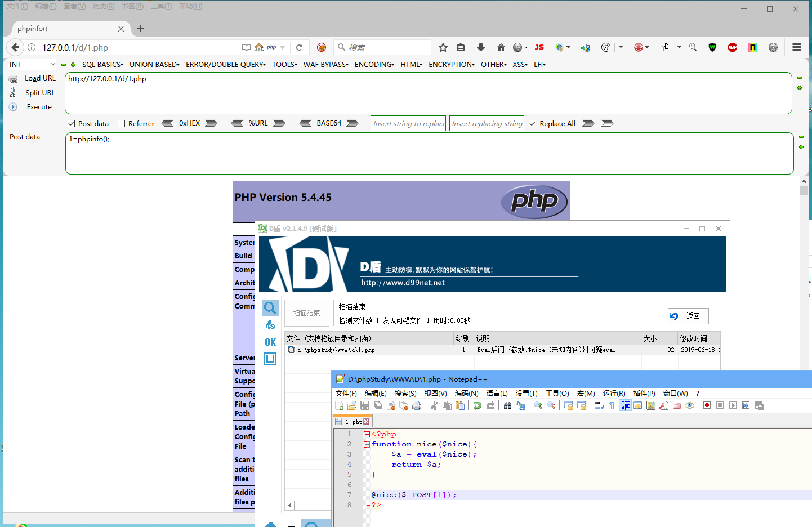Click the Notepad++ Cut scissors icon
Viewport: 812px width, 527px height.
[434, 405]
